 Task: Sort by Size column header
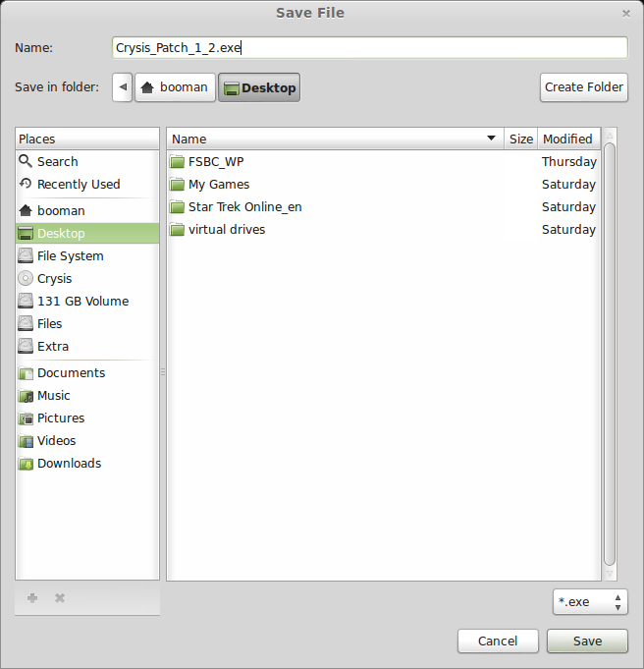tap(520, 139)
